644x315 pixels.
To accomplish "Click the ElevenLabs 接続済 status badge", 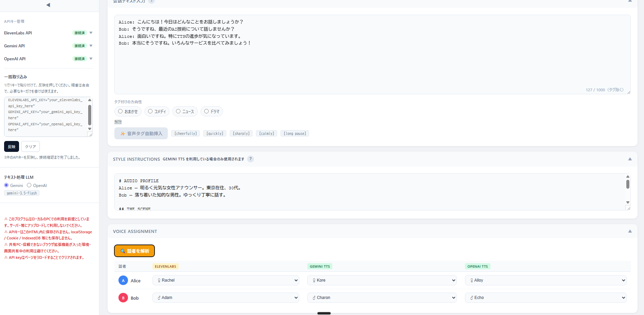I will [x=80, y=33].
